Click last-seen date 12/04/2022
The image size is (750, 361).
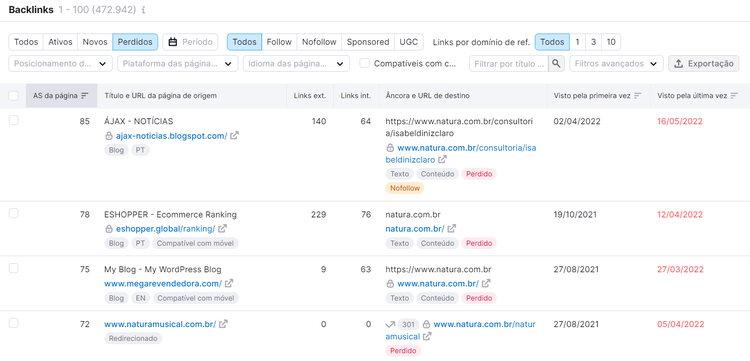pyautogui.click(x=680, y=215)
